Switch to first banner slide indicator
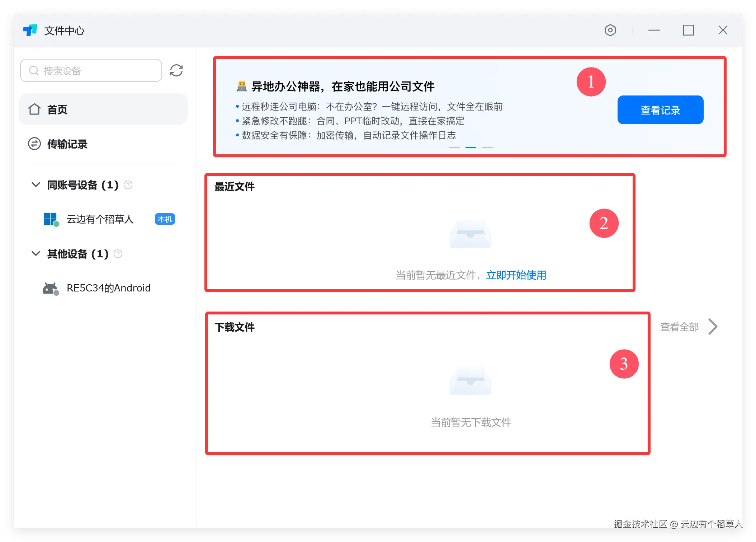Viewport: 756px width, 542px height. 454,147
